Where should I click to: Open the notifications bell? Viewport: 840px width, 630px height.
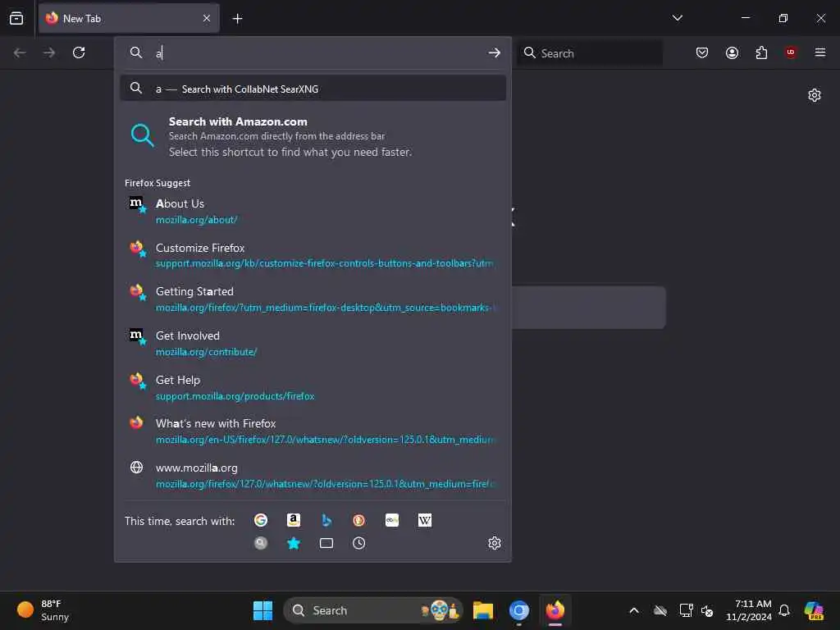coord(784,610)
